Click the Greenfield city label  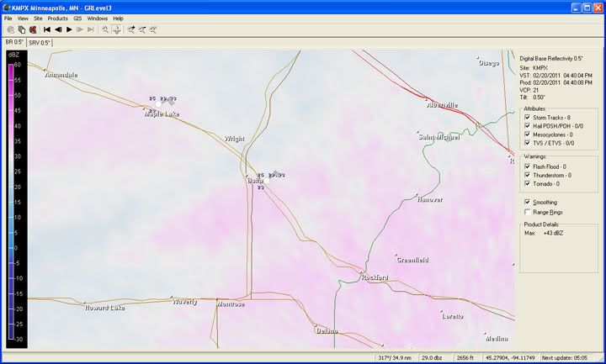tap(412, 260)
